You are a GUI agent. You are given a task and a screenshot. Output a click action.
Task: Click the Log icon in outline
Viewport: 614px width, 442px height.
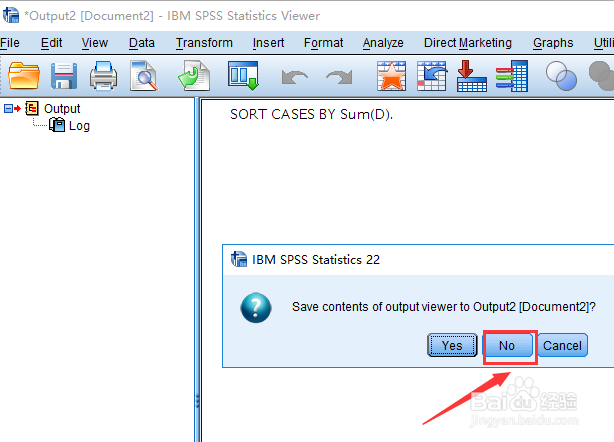point(57,125)
